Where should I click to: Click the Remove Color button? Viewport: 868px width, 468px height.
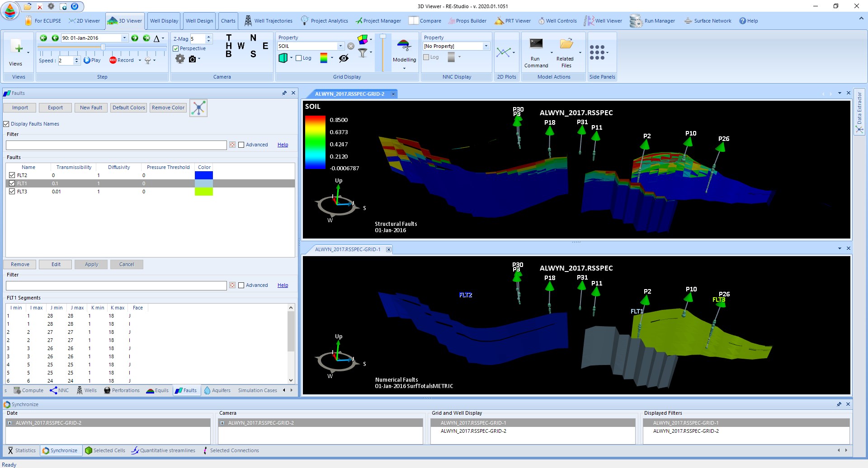point(168,108)
